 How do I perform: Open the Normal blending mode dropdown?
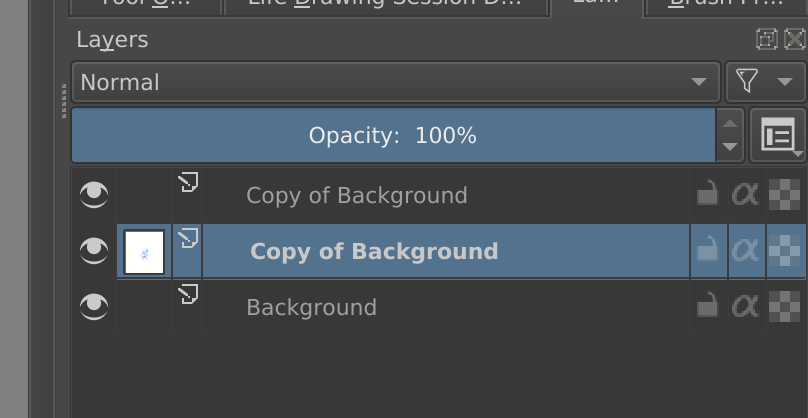pos(396,82)
